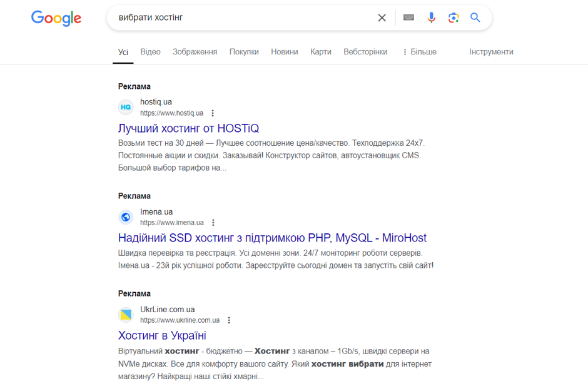Open the Новини tab
588x386 pixels.
285,52
